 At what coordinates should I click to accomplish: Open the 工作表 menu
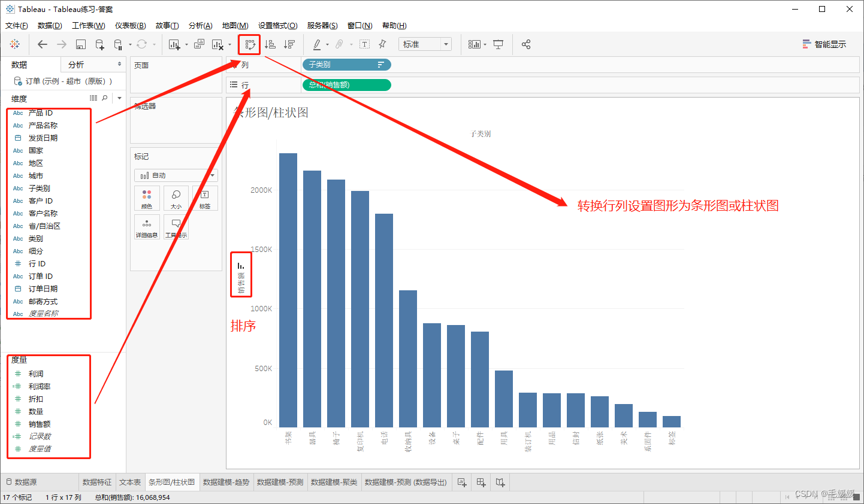(89, 26)
